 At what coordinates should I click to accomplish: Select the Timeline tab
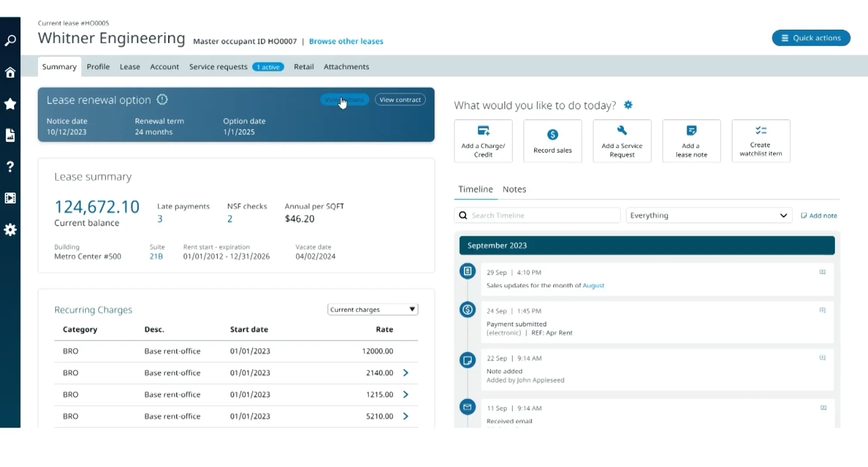pos(476,190)
